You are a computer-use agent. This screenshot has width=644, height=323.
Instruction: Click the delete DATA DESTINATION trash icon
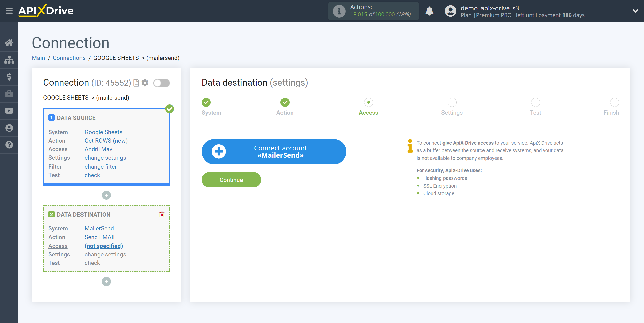click(162, 214)
